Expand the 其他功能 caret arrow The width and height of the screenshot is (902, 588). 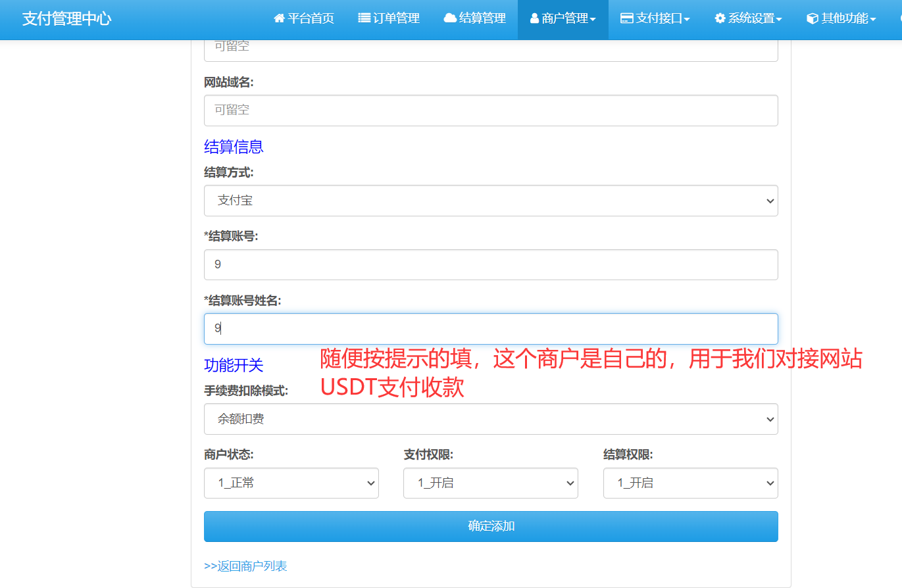point(873,19)
